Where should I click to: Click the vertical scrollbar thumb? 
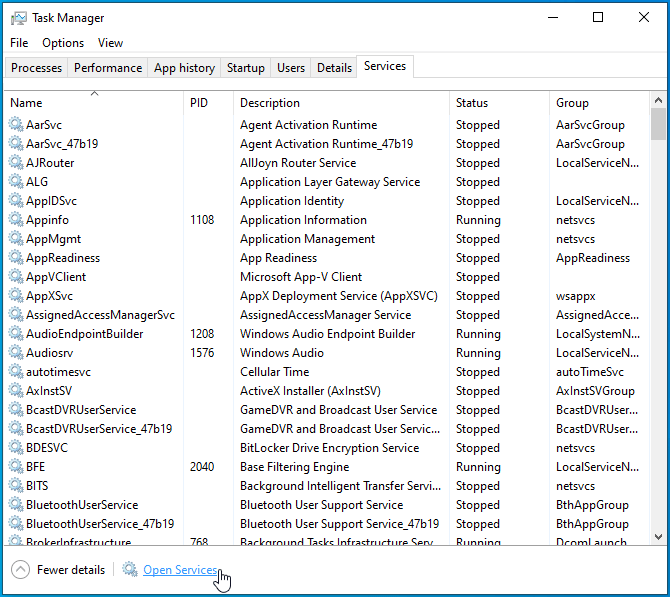(658, 124)
